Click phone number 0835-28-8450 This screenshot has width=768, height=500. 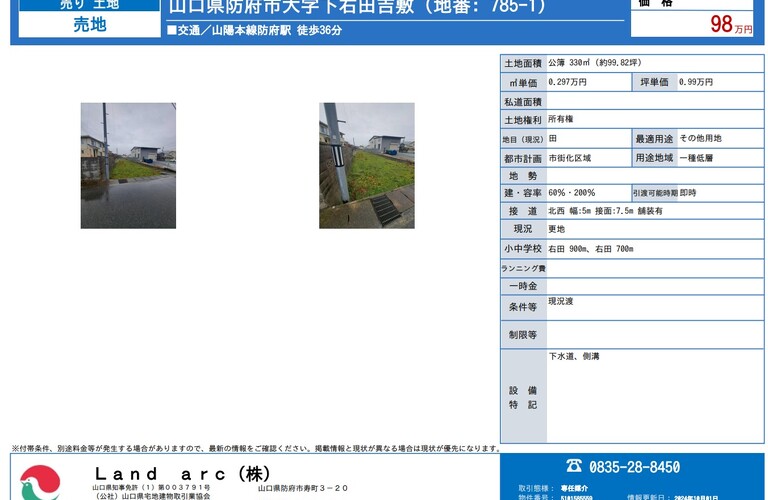coord(634,467)
